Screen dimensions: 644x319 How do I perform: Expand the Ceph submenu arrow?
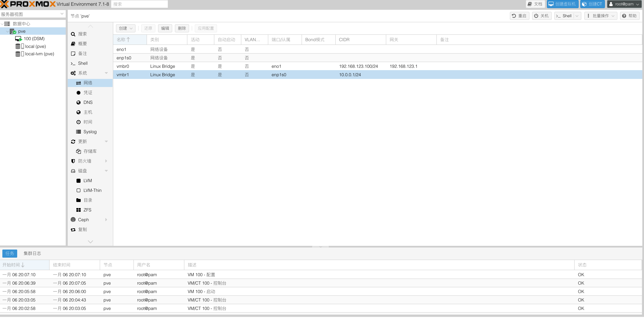click(106, 220)
